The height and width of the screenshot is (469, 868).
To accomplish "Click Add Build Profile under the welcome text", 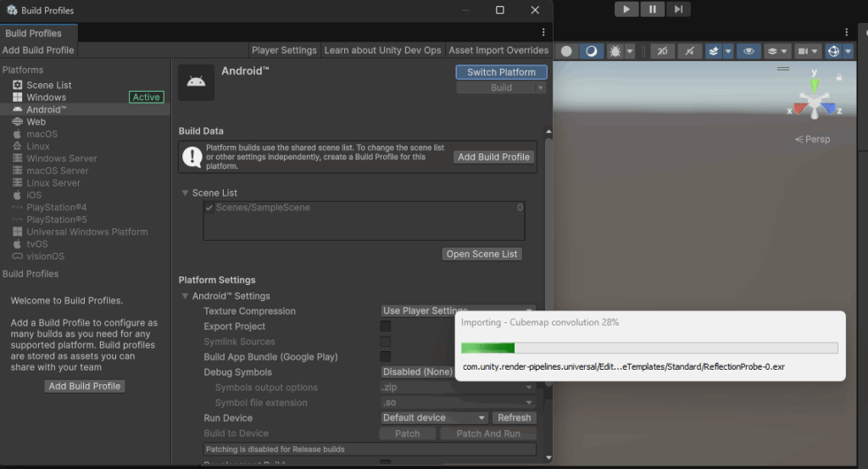I will 85,386.
